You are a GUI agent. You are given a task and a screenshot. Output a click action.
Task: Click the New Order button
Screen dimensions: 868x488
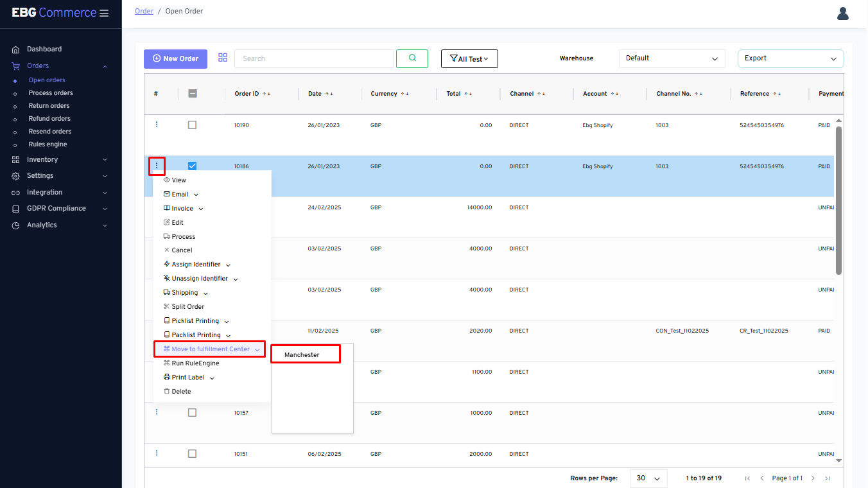[175, 58]
